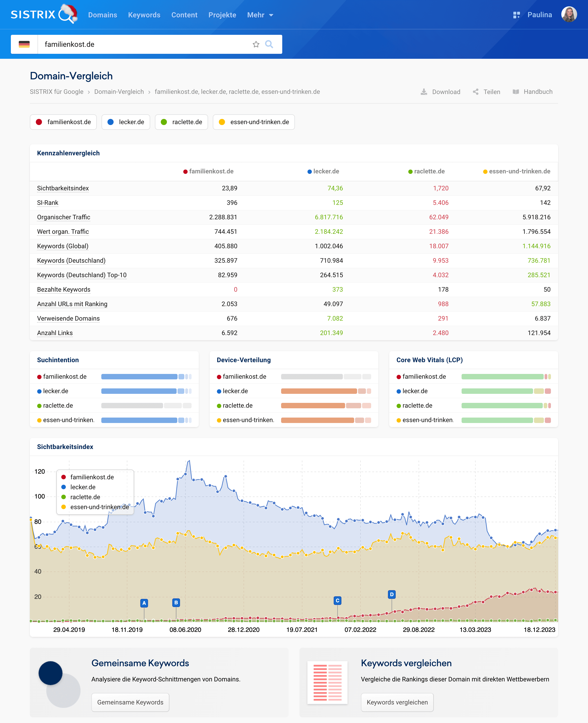Image resolution: width=588 pixels, height=723 pixels.
Task: Click the essen-und-trinken.de domain chip
Action: tap(254, 122)
